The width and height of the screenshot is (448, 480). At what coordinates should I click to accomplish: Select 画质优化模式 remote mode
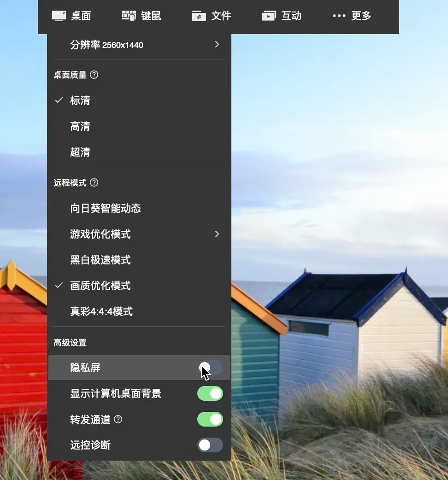(x=139, y=286)
